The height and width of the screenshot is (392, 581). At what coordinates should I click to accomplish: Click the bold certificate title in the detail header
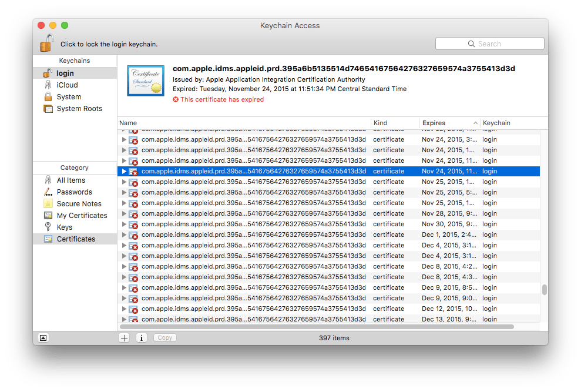(344, 69)
